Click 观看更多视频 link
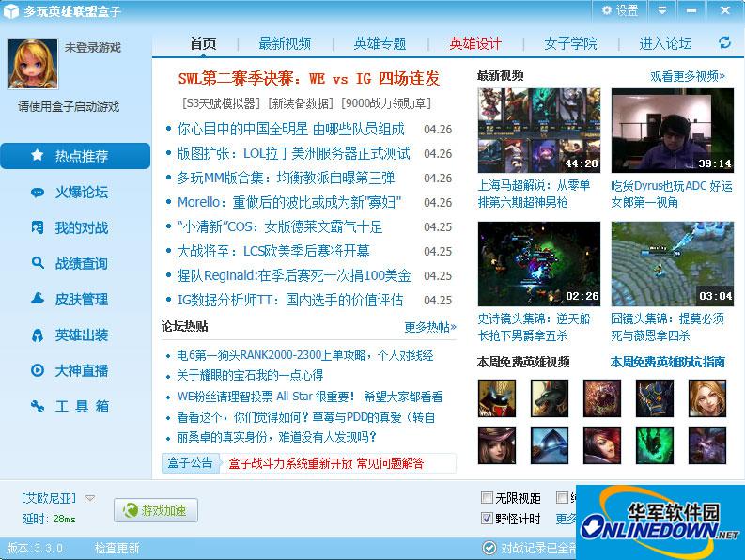745x560 pixels. [688, 76]
